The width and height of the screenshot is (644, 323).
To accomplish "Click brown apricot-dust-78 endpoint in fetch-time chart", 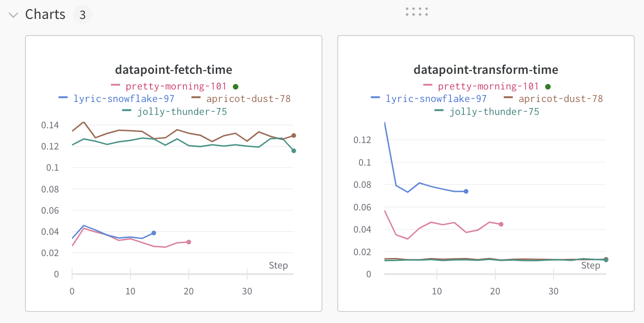I will [x=293, y=136].
